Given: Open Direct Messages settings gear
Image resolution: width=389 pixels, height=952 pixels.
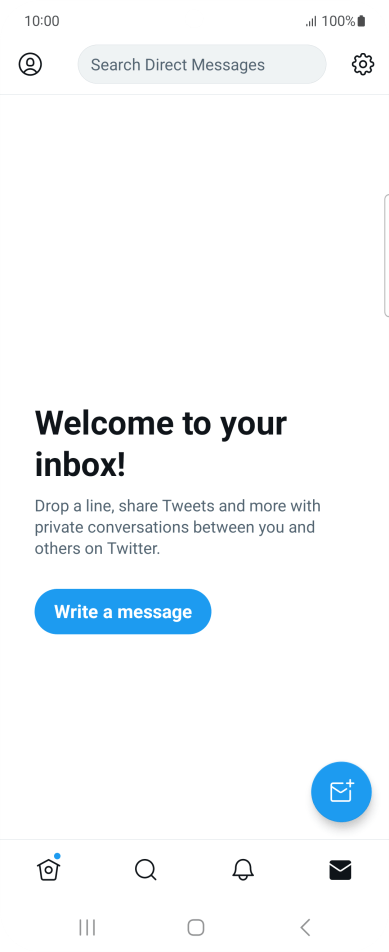Looking at the screenshot, I should (363, 64).
